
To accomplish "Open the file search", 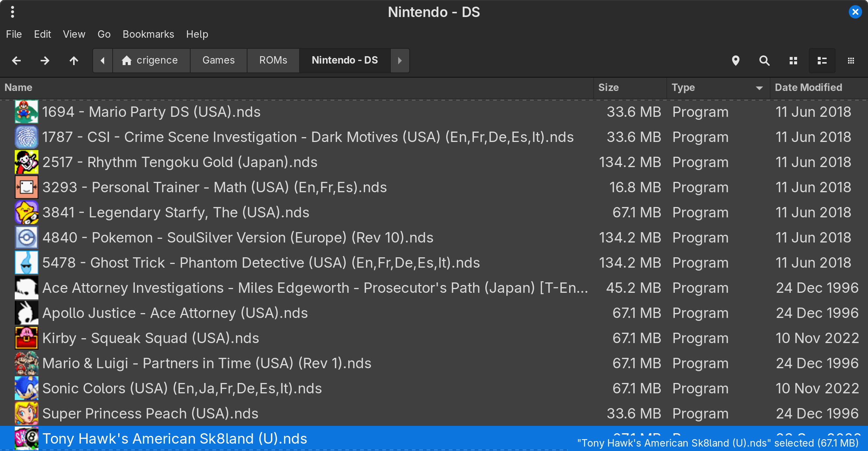I will (x=764, y=61).
